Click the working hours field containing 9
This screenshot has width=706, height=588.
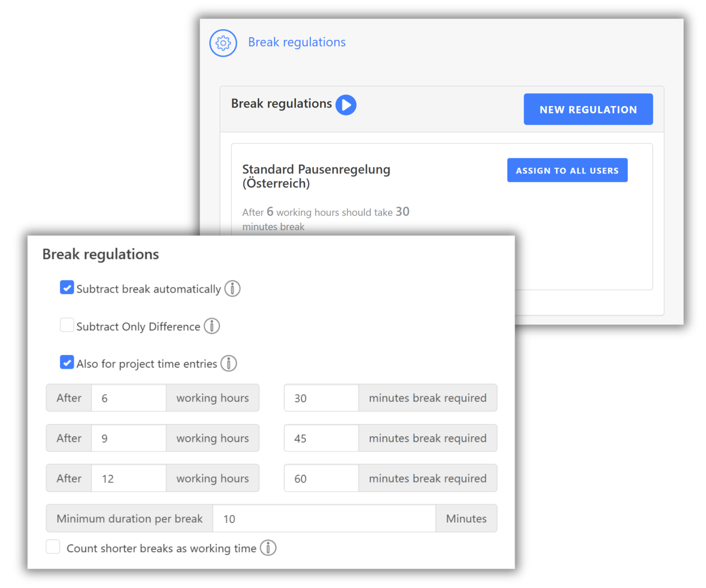128,438
